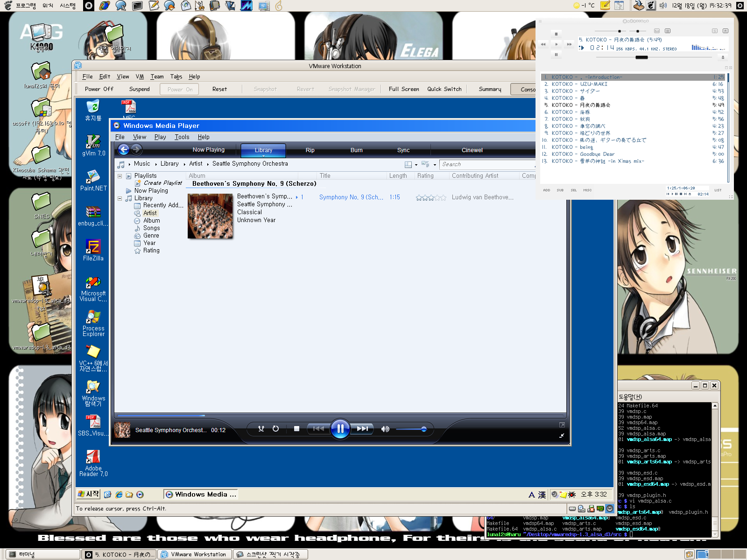Click the Media Player seek progress bar
The width and height of the screenshot is (747, 560).
pos(340,415)
